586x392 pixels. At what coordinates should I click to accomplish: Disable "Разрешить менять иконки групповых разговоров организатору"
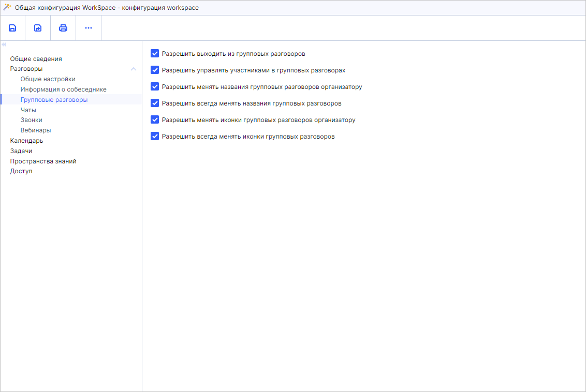pos(155,119)
